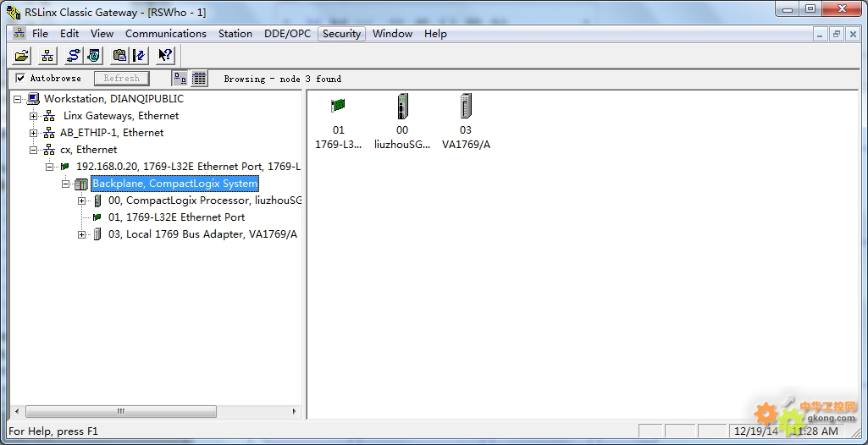Image resolution: width=868 pixels, height=445 pixels.
Task: Expand the AB_ETHIP-1, Ethernet node
Action: 34,133
